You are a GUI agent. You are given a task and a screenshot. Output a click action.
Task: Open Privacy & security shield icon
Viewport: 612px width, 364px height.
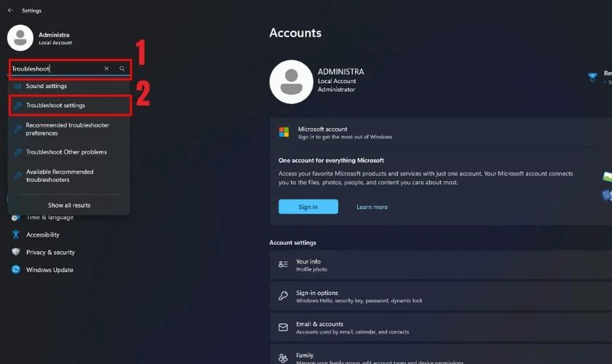(15, 252)
